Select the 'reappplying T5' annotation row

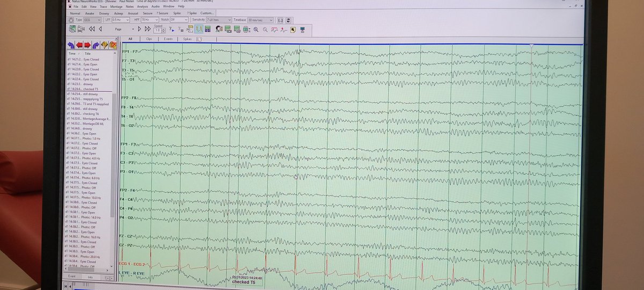coord(89,99)
